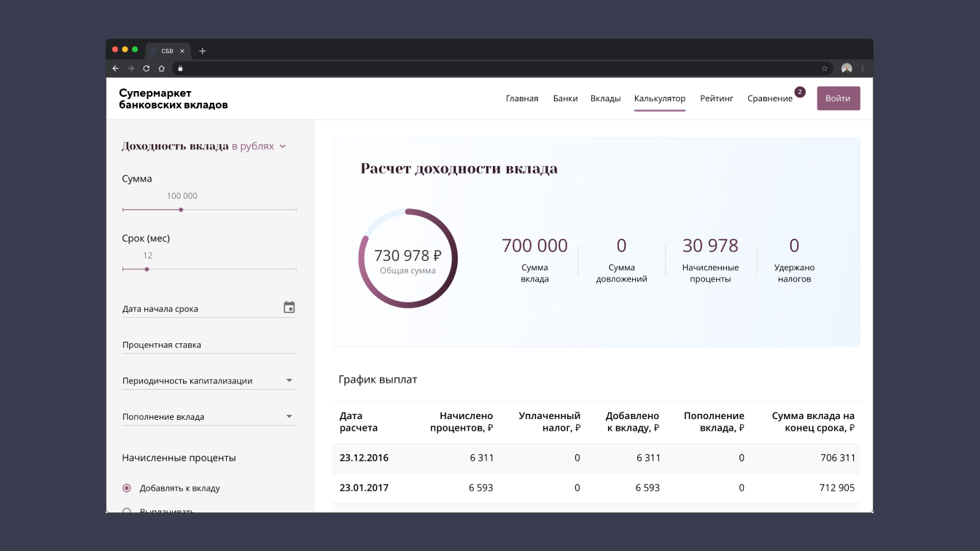Open calendar icon for start date
Image resolution: width=980 pixels, height=551 pixels.
click(x=289, y=308)
